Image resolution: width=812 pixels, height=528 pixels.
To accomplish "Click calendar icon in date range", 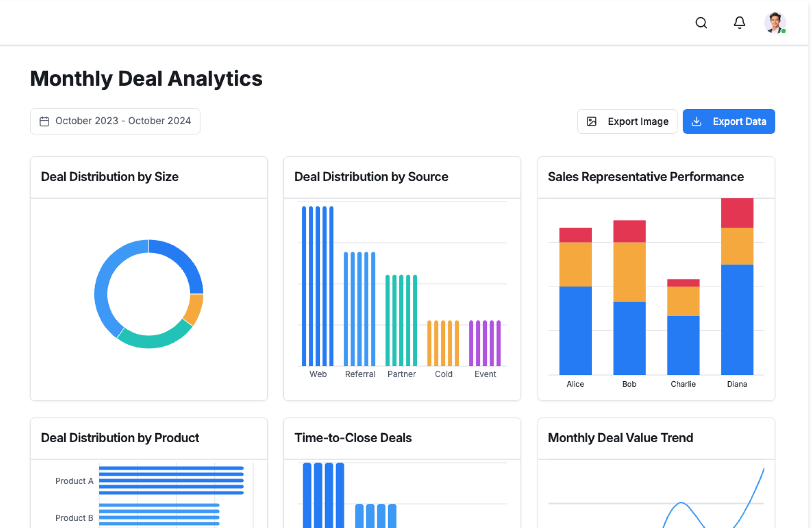I will pos(44,121).
